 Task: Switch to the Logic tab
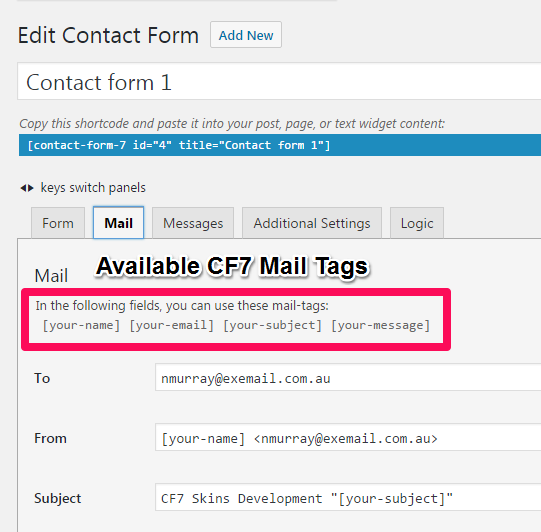(x=417, y=223)
